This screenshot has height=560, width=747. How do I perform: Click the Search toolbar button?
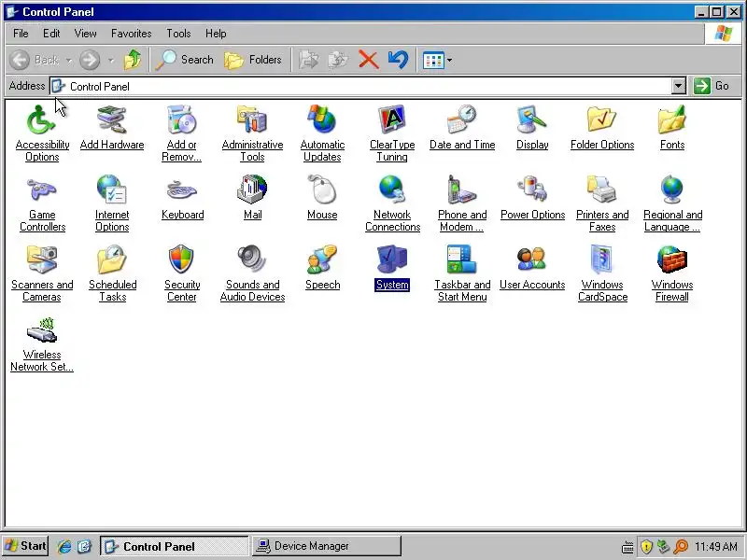(185, 60)
